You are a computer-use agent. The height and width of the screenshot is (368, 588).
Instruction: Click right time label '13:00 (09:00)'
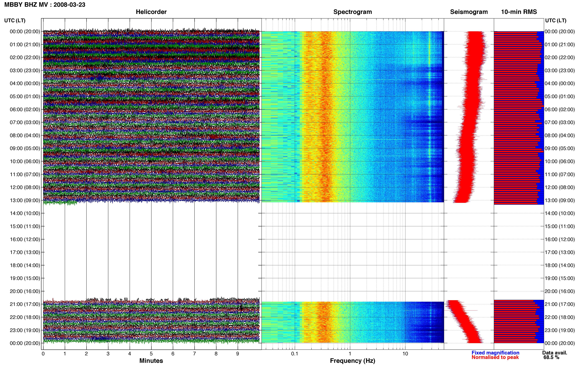pos(560,200)
